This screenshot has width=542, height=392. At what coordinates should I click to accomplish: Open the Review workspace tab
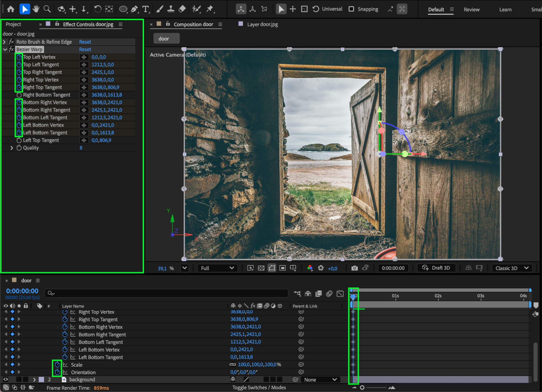(472, 9)
